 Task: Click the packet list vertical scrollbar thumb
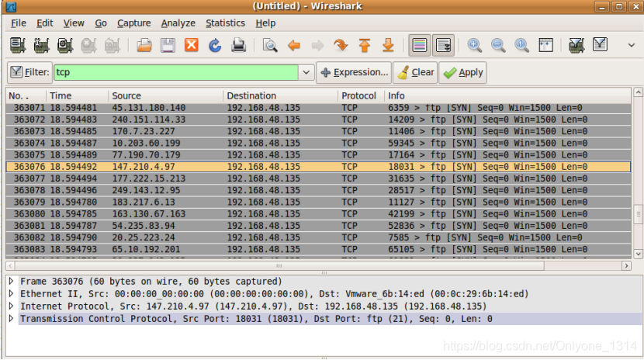pyautogui.click(x=638, y=213)
